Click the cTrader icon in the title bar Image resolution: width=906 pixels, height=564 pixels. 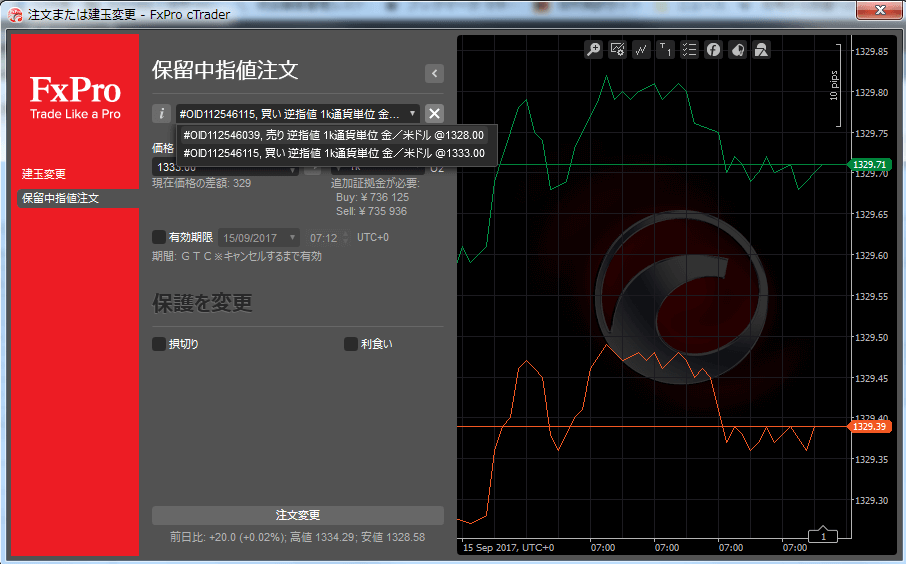point(15,14)
